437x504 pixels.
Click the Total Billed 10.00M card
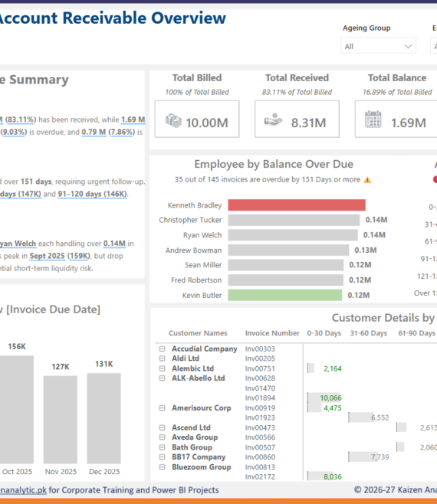(x=197, y=119)
